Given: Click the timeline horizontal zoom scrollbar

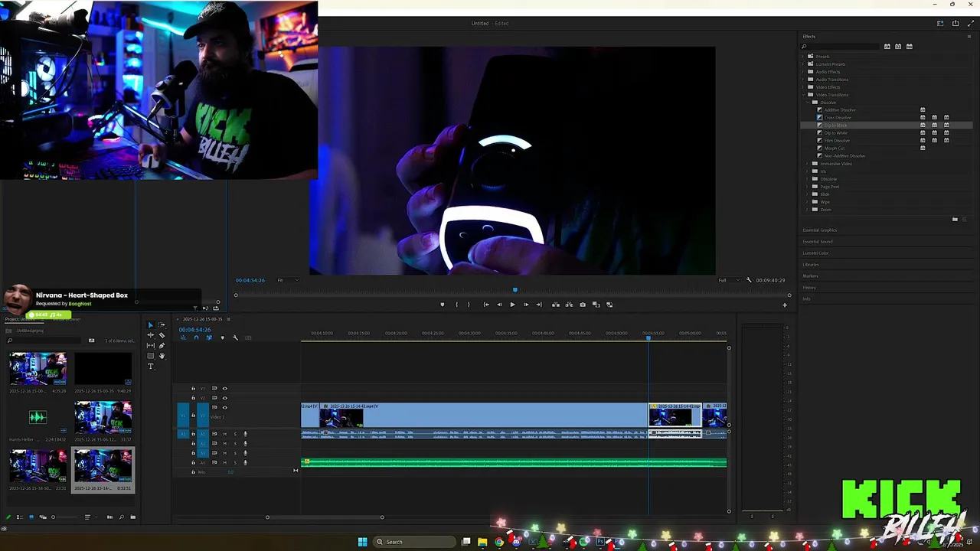Looking at the screenshot, I should [x=325, y=517].
